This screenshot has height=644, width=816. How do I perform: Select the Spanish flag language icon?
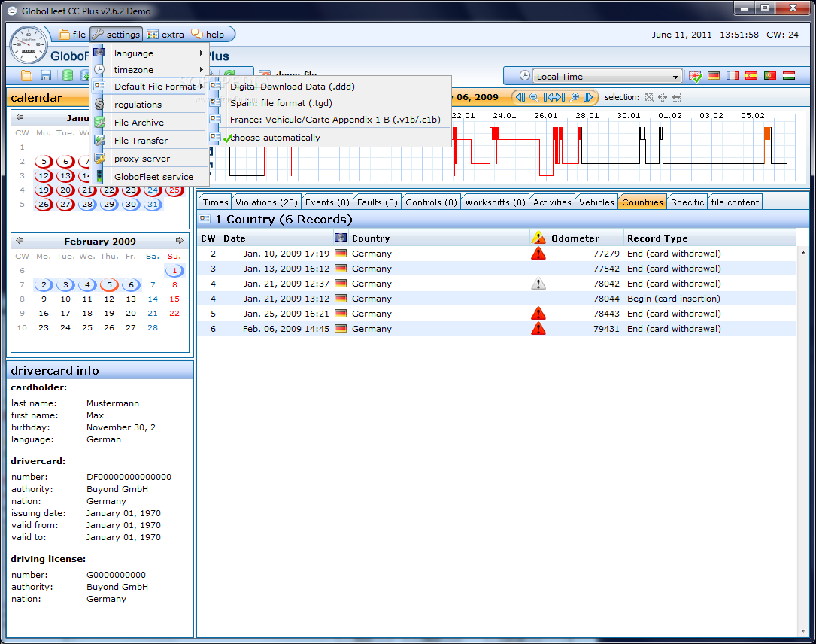click(751, 76)
